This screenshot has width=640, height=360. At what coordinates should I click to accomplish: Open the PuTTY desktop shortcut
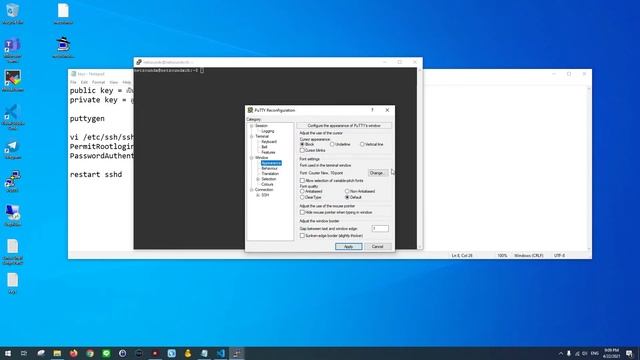pos(13,181)
